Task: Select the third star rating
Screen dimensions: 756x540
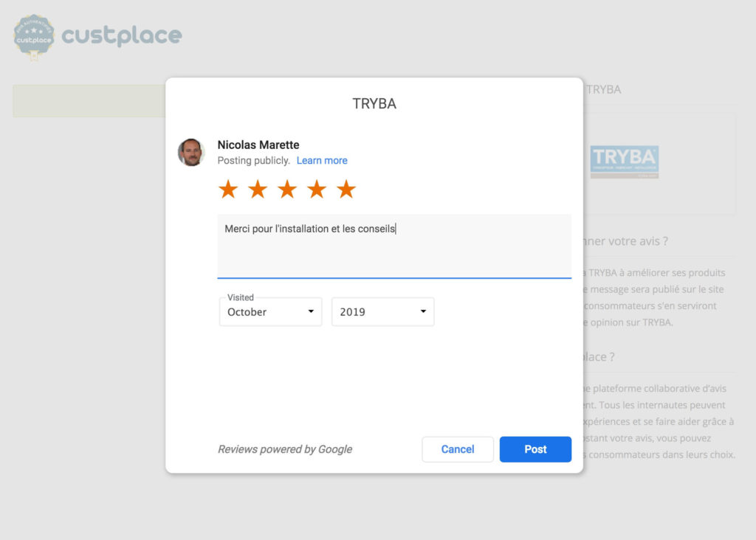Action: click(287, 190)
